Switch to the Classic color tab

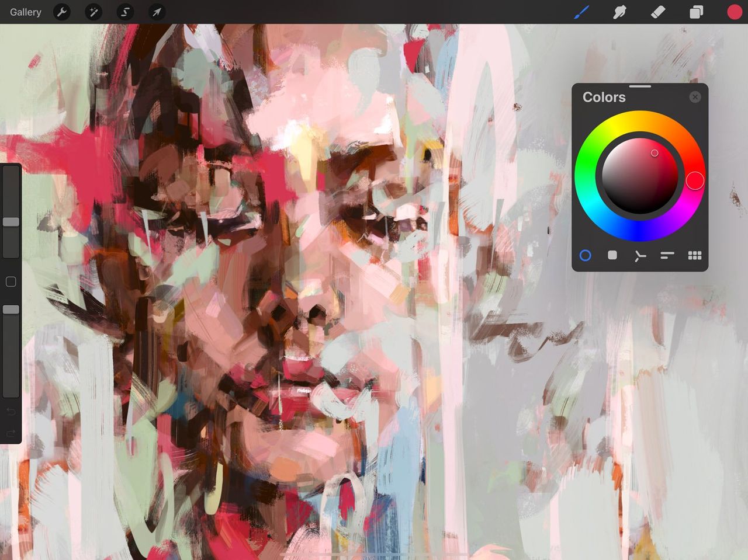coord(612,255)
